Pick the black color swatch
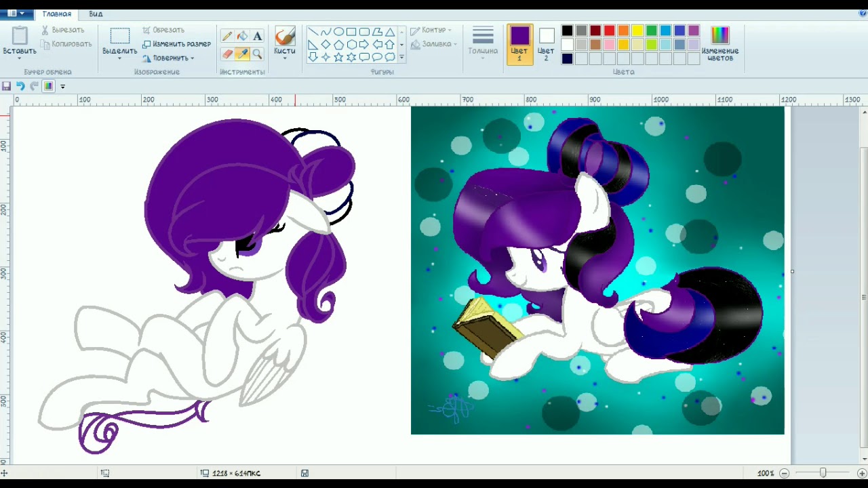The image size is (868, 488). pyautogui.click(x=567, y=30)
